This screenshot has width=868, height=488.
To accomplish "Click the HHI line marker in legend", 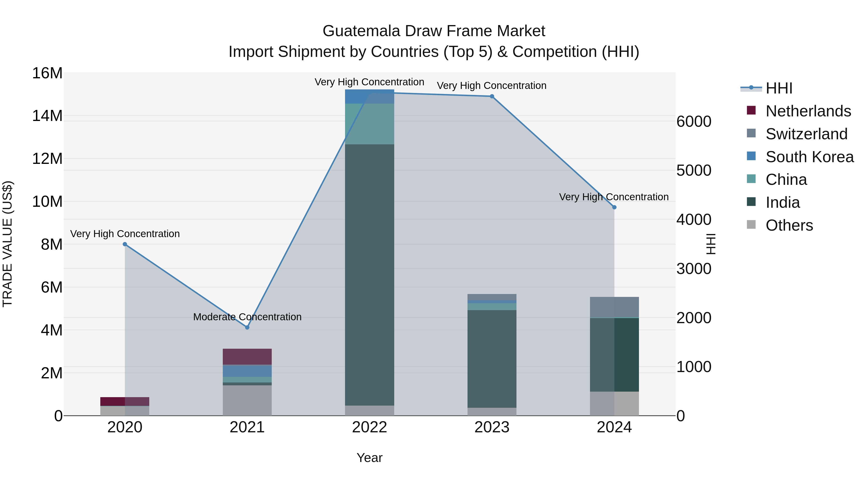I will point(751,87).
